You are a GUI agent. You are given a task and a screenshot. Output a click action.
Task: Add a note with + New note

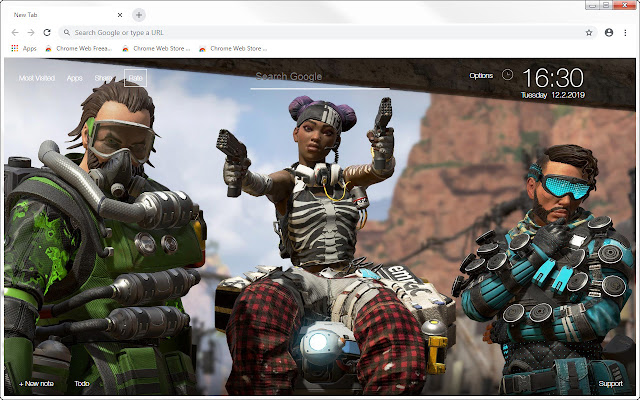point(36,384)
